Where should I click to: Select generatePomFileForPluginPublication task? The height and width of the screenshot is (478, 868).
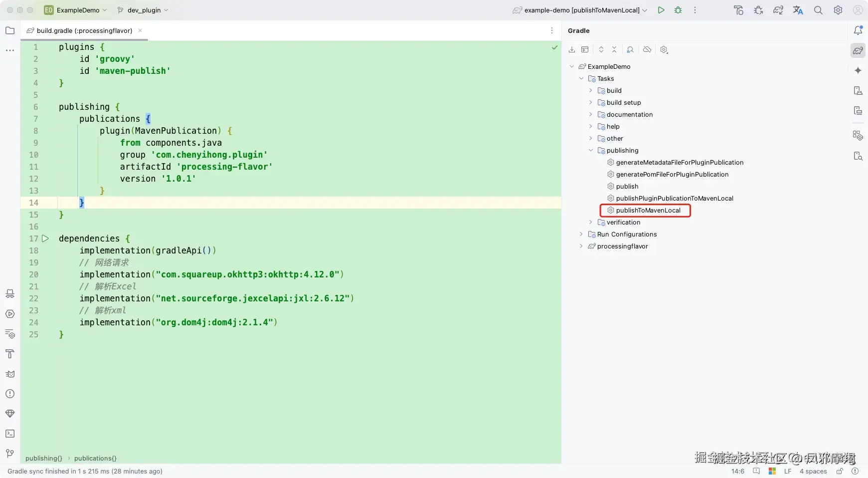coord(672,174)
